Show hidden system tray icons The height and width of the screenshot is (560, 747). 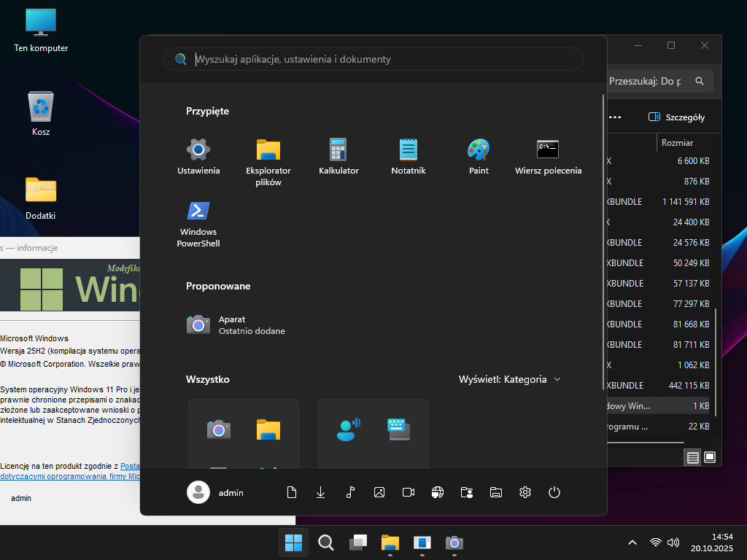click(632, 542)
